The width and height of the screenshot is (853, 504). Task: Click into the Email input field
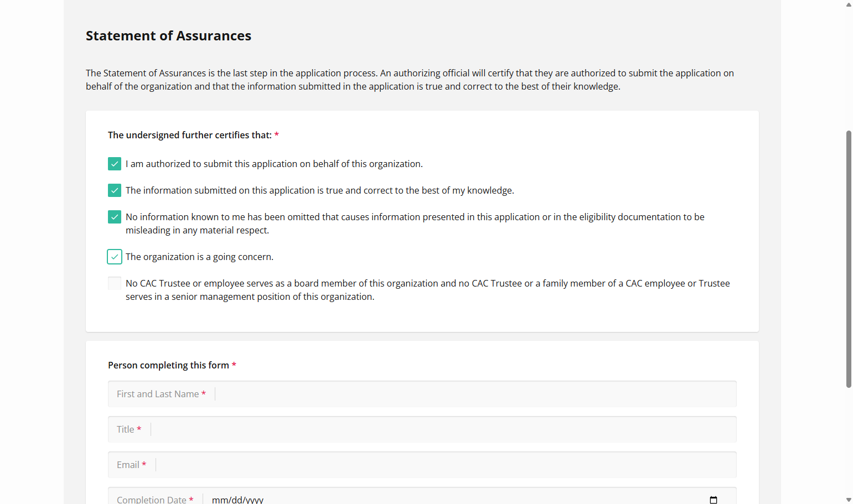pos(422,465)
